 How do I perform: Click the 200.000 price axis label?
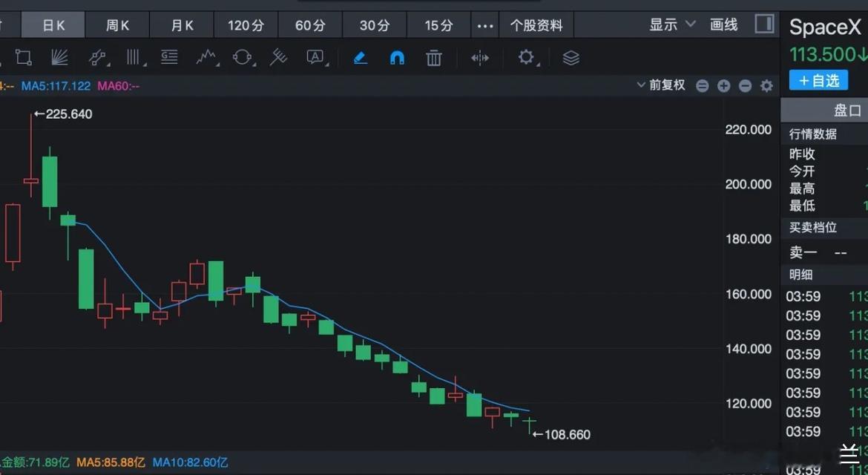[748, 184]
